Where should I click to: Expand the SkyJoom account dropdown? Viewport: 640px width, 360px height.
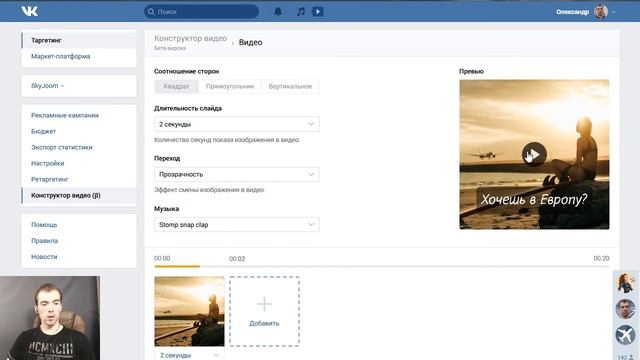click(48, 86)
